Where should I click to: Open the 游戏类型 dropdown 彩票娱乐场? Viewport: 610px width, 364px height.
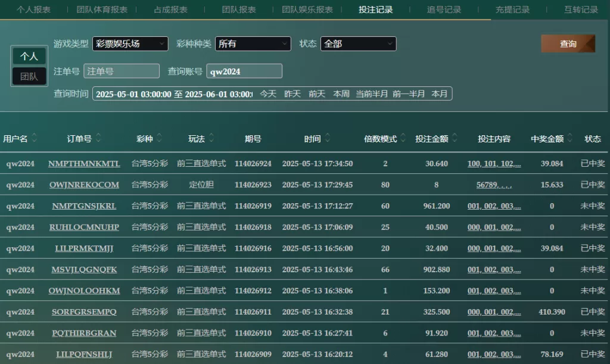[x=130, y=43]
